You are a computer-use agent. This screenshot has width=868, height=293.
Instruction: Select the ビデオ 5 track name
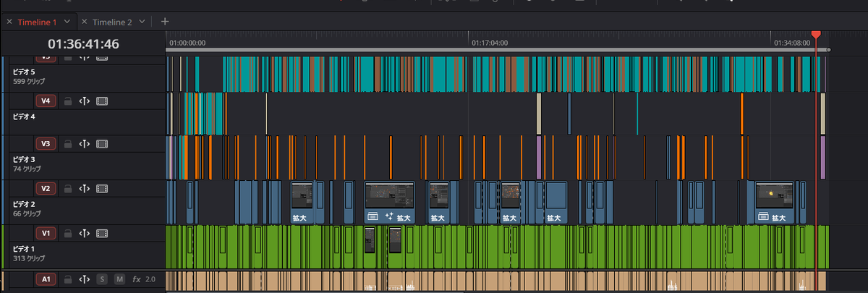[x=24, y=72]
